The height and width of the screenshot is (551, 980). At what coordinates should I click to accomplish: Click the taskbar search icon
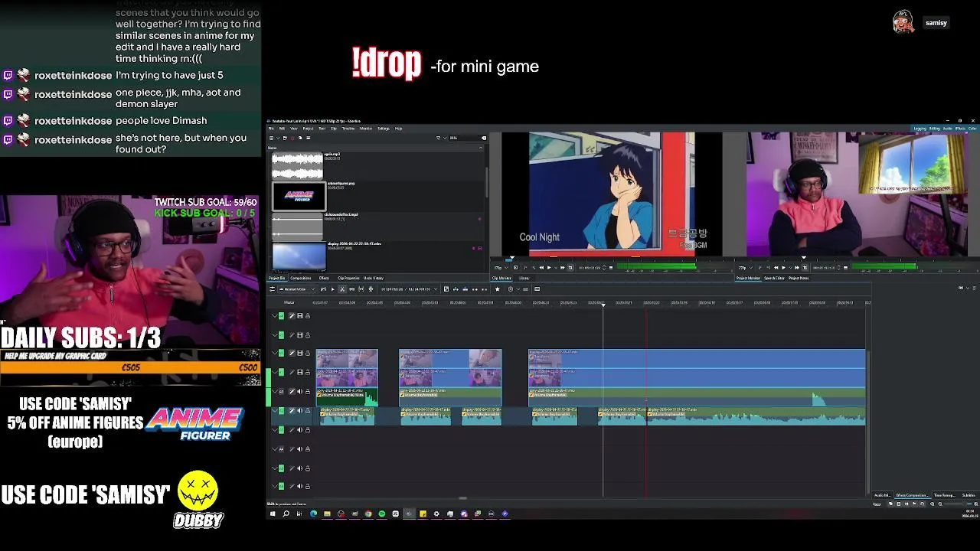tap(286, 514)
